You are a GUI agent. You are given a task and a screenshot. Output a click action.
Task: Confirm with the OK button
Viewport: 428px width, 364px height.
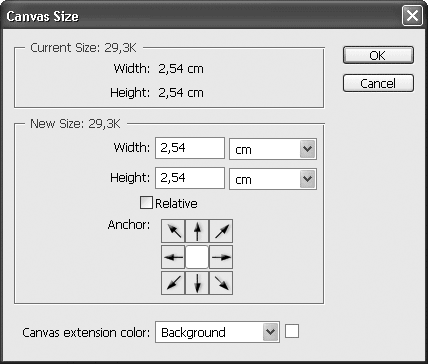click(x=378, y=55)
